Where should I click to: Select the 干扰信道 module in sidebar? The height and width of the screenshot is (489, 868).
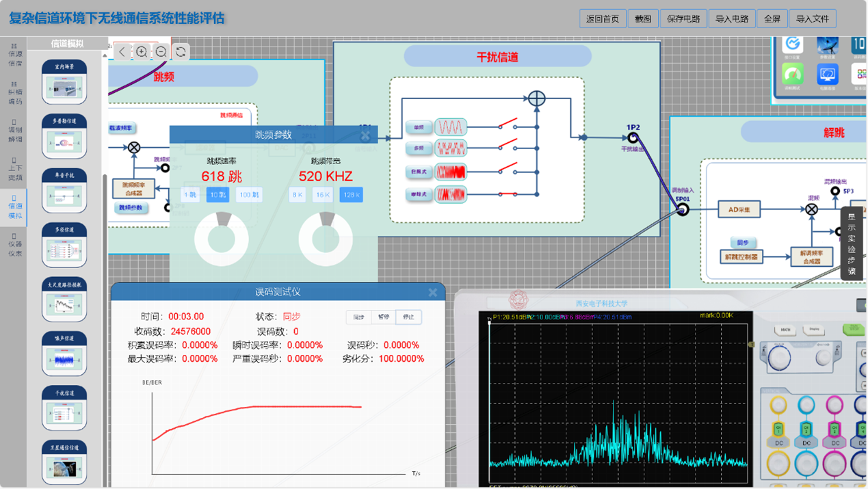[x=64, y=409]
